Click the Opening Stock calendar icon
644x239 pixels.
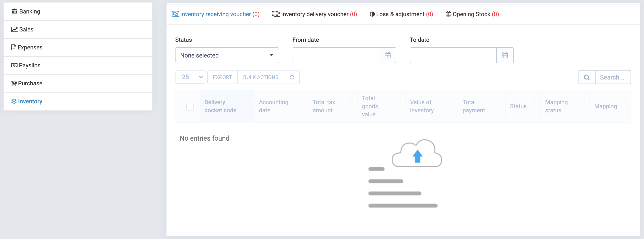tap(449, 14)
